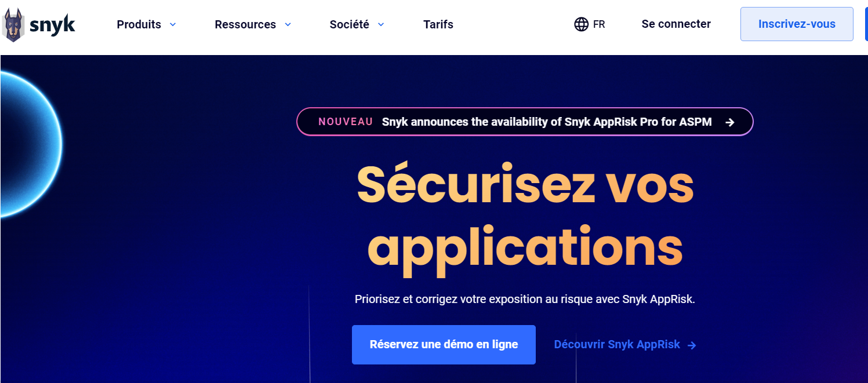Open the Snyk AppRisk Pro announcement banner
Image resolution: width=868 pixels, height=383 pixels.
tap(525, 122)
